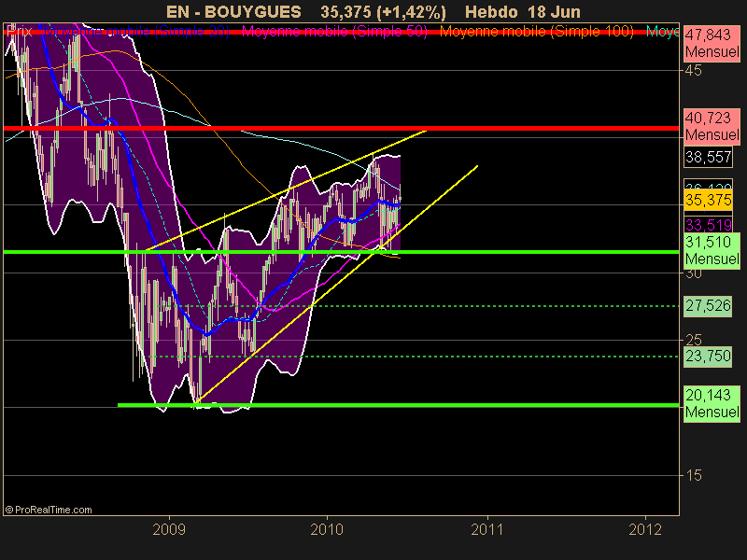Click the chart title EN - BOUYGUES
Screen dimensions: 747x560
(x=233, y=11)
